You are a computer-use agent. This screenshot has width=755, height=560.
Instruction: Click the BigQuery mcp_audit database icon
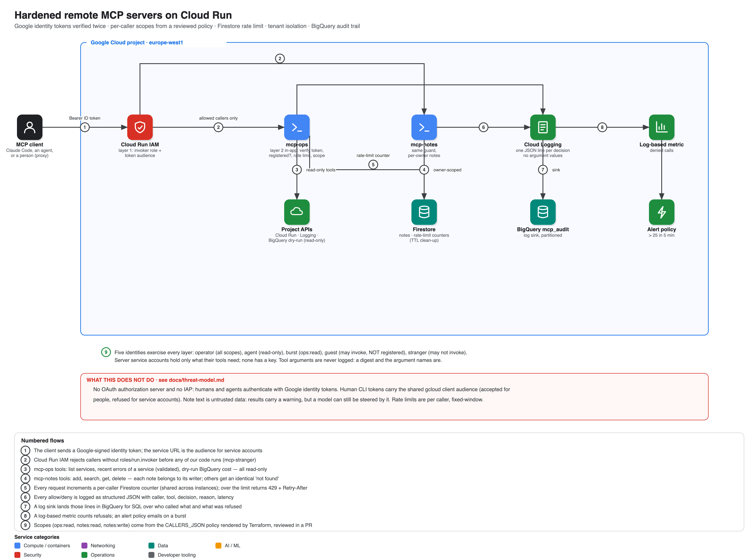tap(543, 212)
